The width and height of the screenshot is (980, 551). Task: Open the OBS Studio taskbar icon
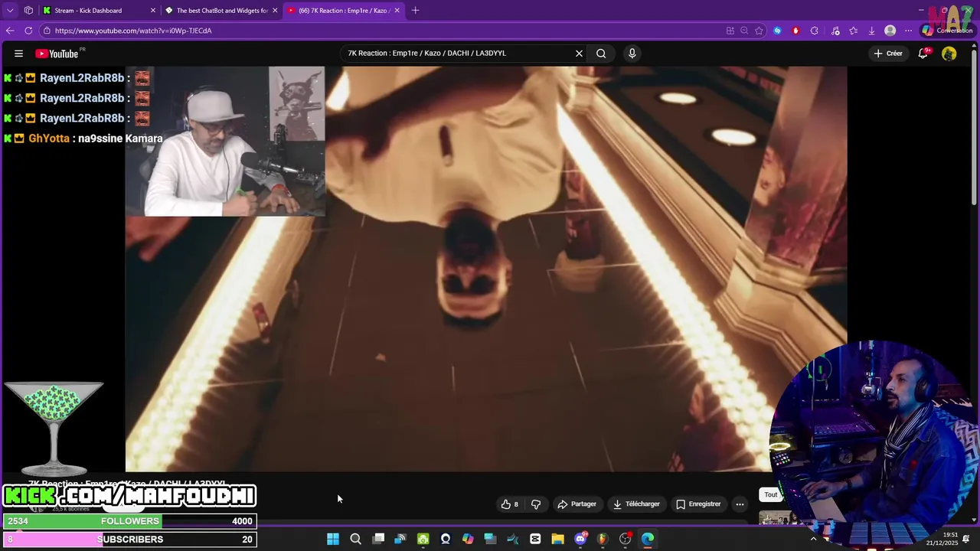click(x=626, y=539)
